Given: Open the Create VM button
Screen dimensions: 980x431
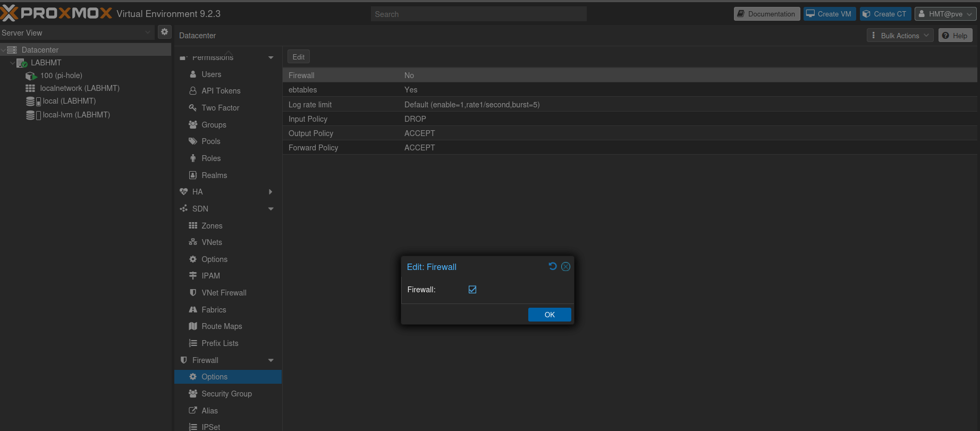Looking at the screenshot, I should pyautogui.click(x=830, y=14).
